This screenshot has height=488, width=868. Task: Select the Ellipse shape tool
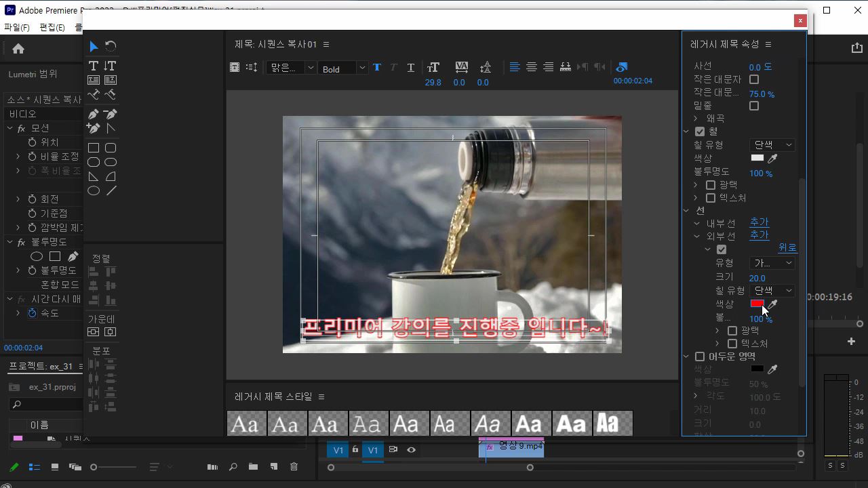click(94, 190)
